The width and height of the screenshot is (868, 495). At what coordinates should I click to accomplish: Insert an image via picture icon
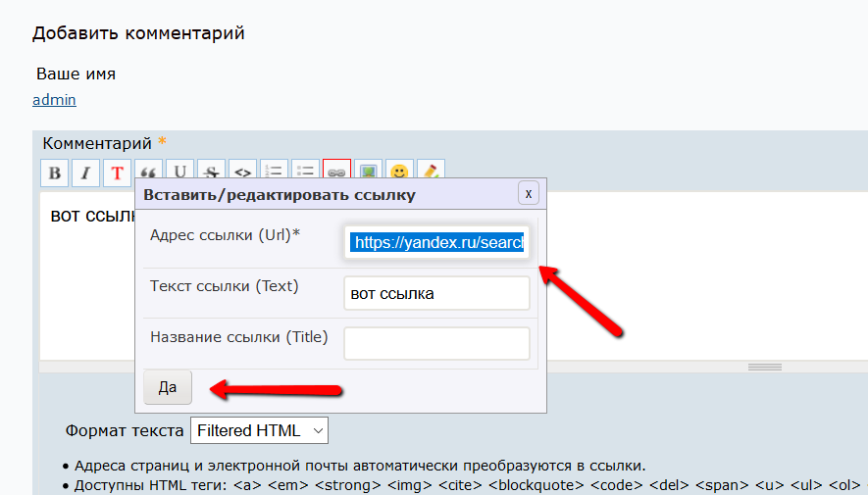tap(368, 173)
